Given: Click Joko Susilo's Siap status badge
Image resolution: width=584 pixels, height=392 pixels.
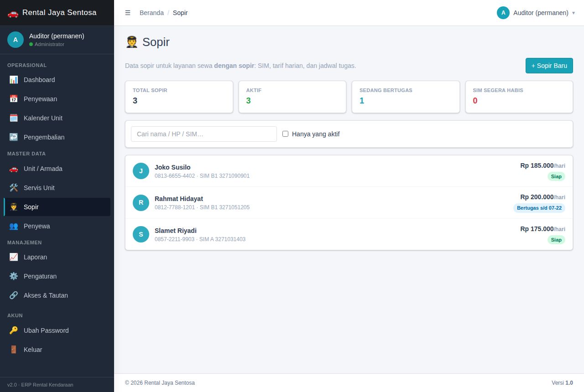Looking at the screenshot, I should pos(556,176).
